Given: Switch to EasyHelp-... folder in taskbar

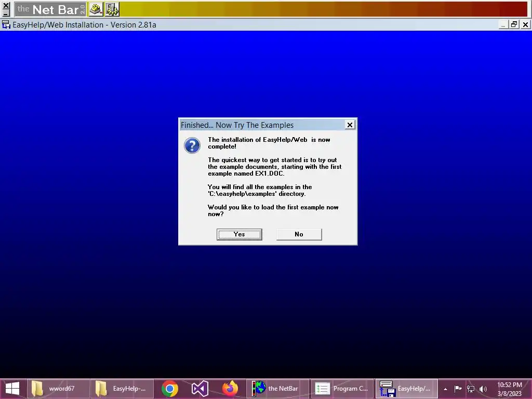Looking at the screenshot, I should coord(122,389).
